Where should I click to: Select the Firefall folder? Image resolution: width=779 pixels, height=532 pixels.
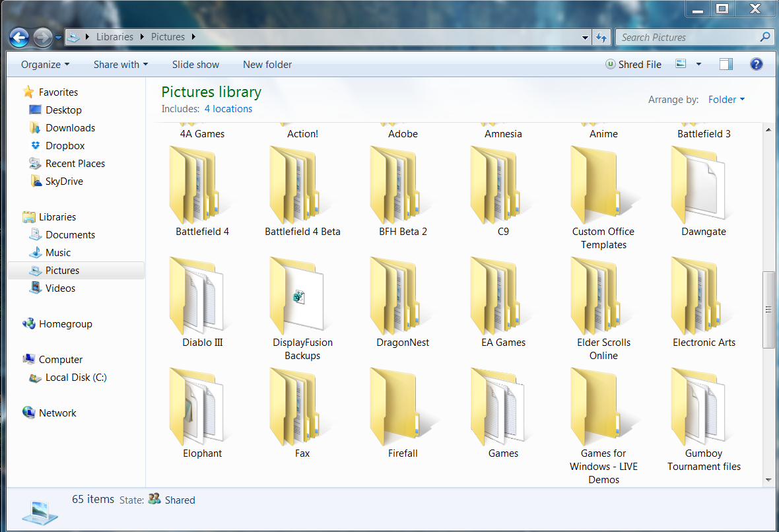pyautogui.click(x=403, y=413)
